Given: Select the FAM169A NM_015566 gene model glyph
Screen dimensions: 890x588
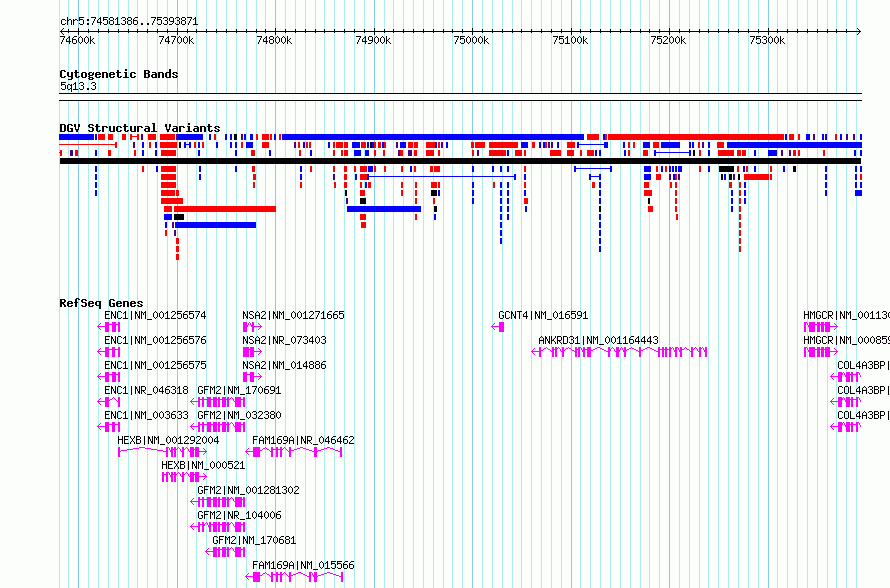Looking at the screenshot, I should (x=294, y=577).
